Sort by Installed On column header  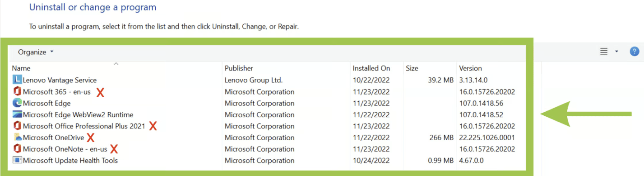click(371, 68)
